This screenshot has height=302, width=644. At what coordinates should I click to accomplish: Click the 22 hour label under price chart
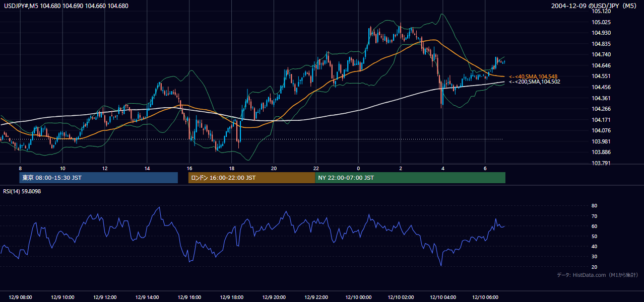316,168
